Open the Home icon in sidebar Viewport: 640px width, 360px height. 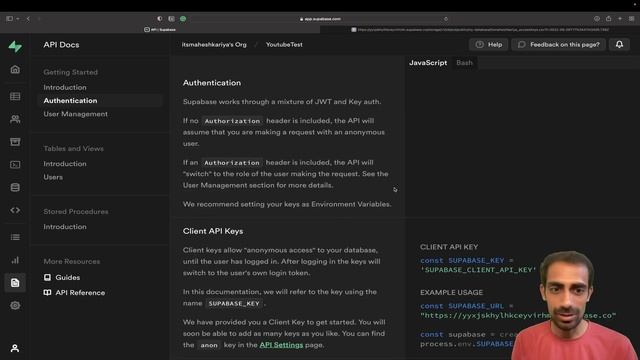tap(15, 69)
